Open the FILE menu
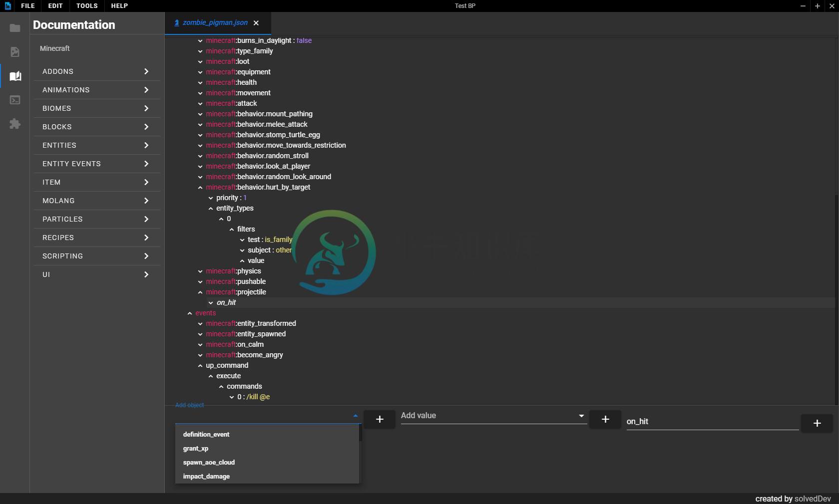 [x=28, y=6]
